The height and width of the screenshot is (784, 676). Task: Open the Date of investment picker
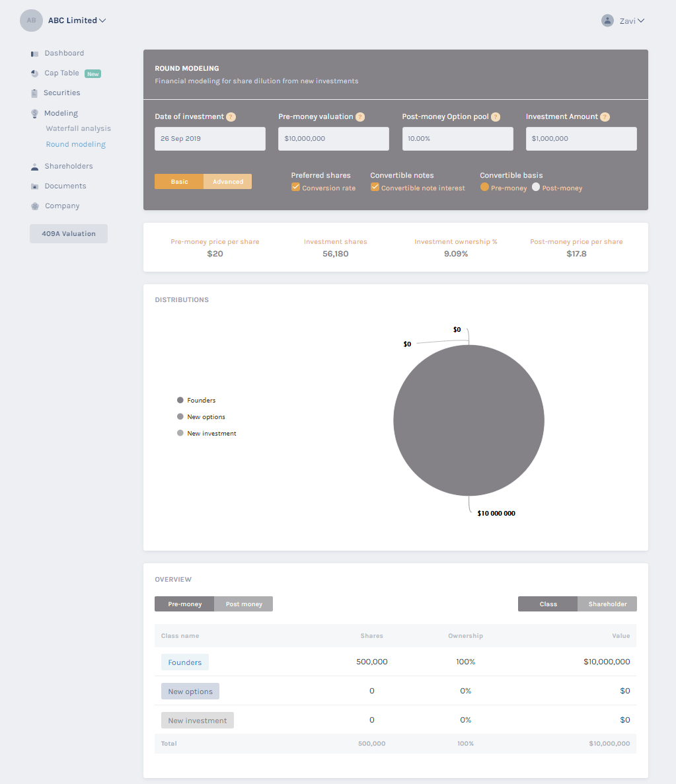tap(210, 139)
